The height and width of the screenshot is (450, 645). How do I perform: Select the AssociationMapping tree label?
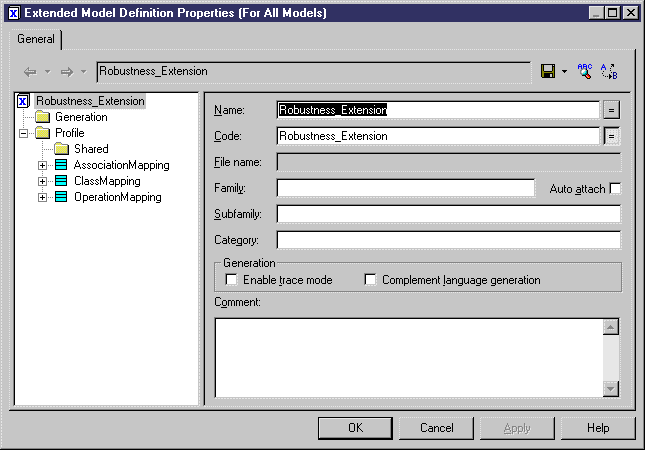pos(122,165)
